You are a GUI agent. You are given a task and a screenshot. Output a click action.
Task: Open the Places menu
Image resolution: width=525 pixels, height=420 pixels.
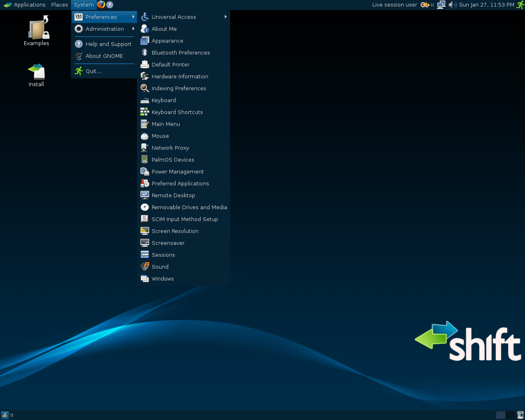[x=59, y=5]
